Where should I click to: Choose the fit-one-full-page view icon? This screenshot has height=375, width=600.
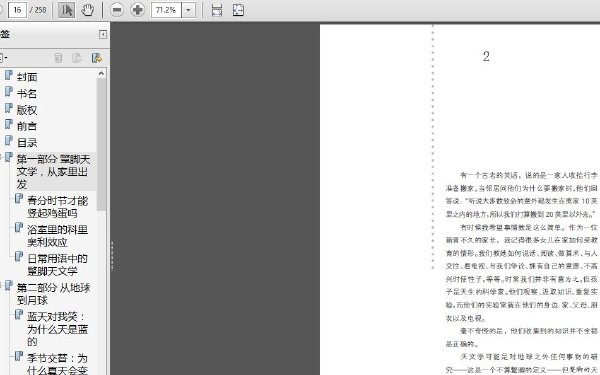tap(238, 10)
